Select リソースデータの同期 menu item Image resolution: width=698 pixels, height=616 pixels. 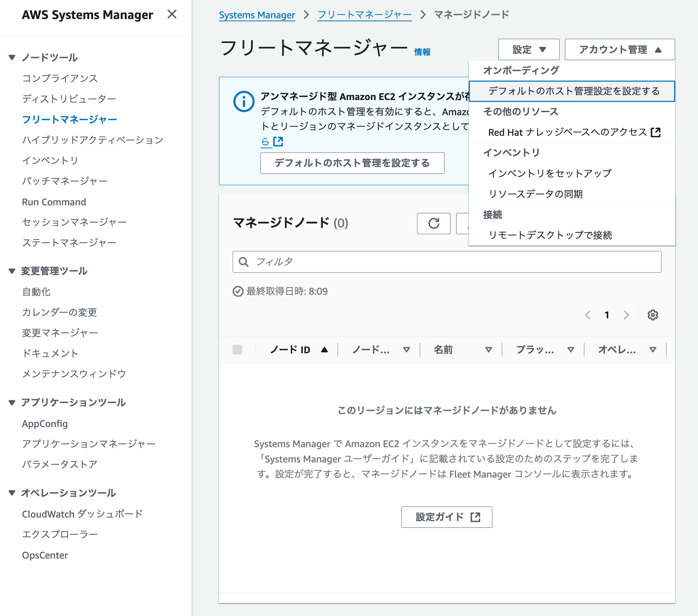[x=572, y=194]
